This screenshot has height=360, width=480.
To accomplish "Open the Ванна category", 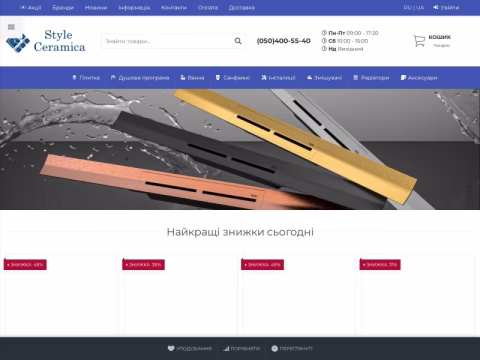I will coord(196,78).
